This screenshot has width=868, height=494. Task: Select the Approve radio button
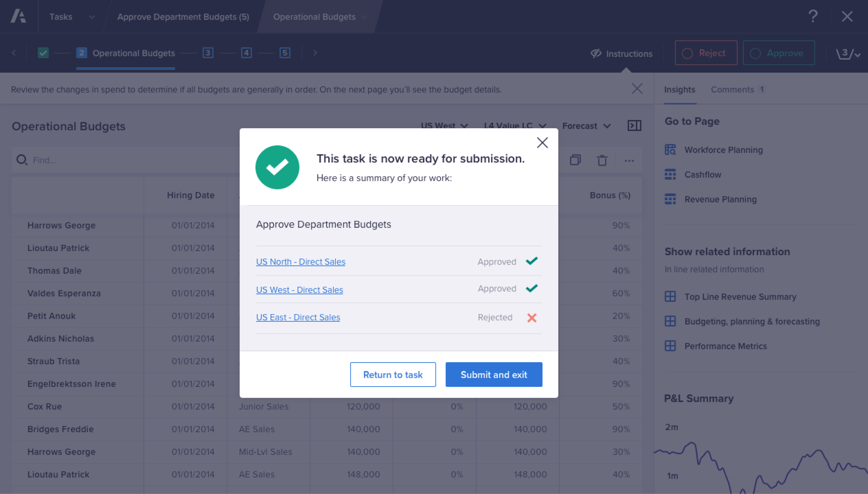(x=755, y=53)
